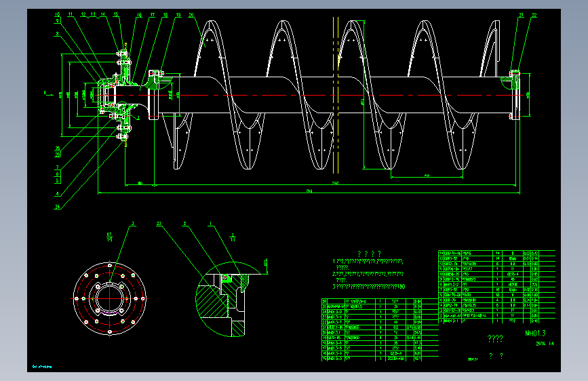This screenshot has height=381, width=588.
Task: Click callout number 23 above detail view
Action: (x=159, y=224)
